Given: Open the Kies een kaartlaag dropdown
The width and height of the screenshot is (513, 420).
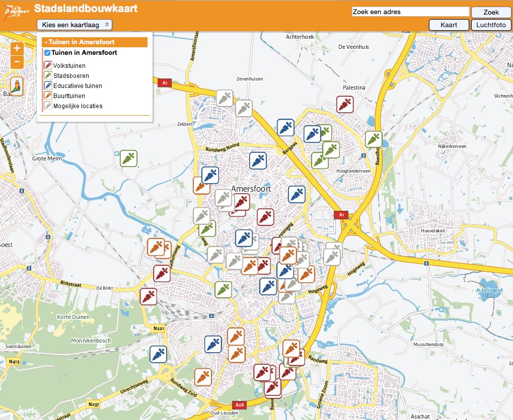Looking at the screenshot, I should [x=75, y=25].
